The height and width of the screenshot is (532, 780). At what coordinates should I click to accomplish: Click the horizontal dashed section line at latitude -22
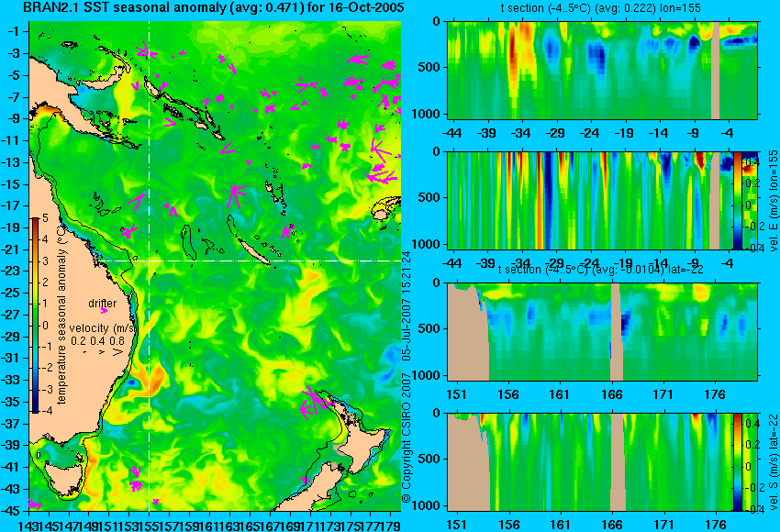(x=251, y=260)
